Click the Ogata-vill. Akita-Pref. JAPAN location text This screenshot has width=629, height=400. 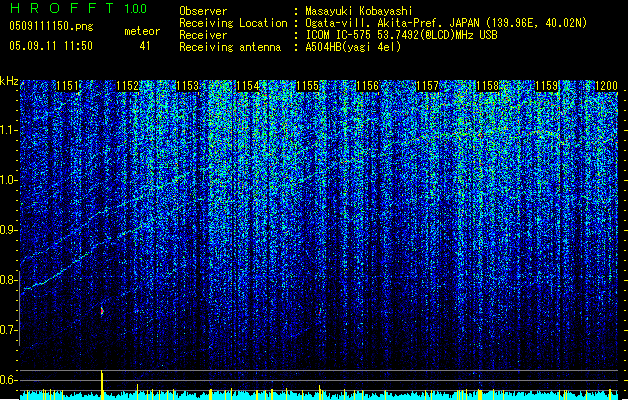pos(446,23)
